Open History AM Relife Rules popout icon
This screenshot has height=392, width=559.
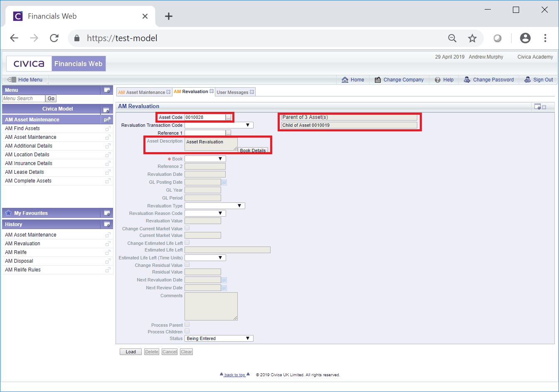coord(108,270)
